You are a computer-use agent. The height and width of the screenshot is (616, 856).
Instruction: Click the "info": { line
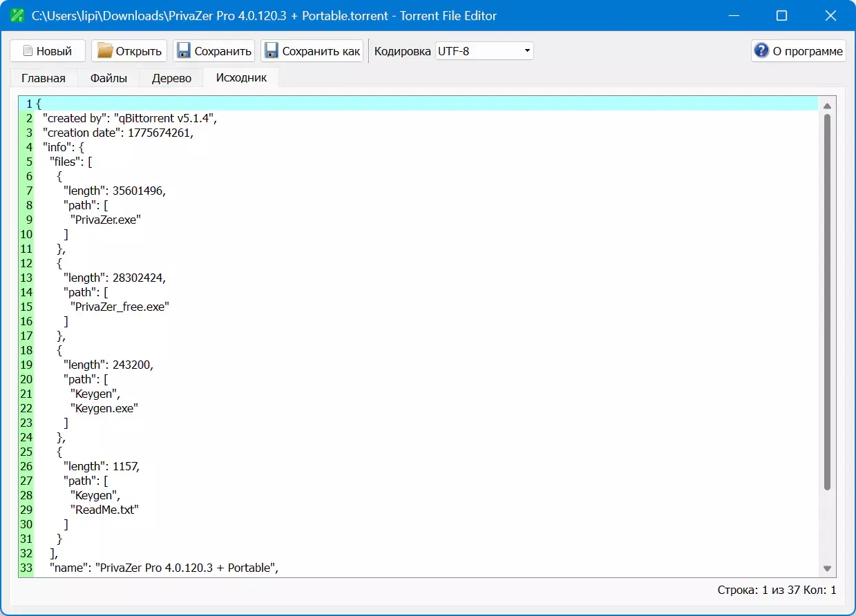pos(64,147)
